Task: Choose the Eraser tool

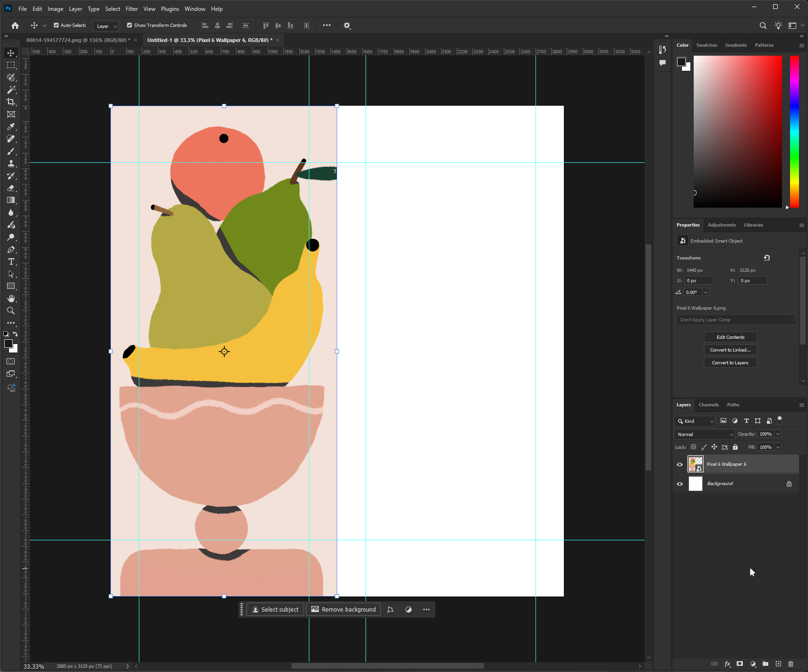Action: pyautogui.click(x=11, y=188)
